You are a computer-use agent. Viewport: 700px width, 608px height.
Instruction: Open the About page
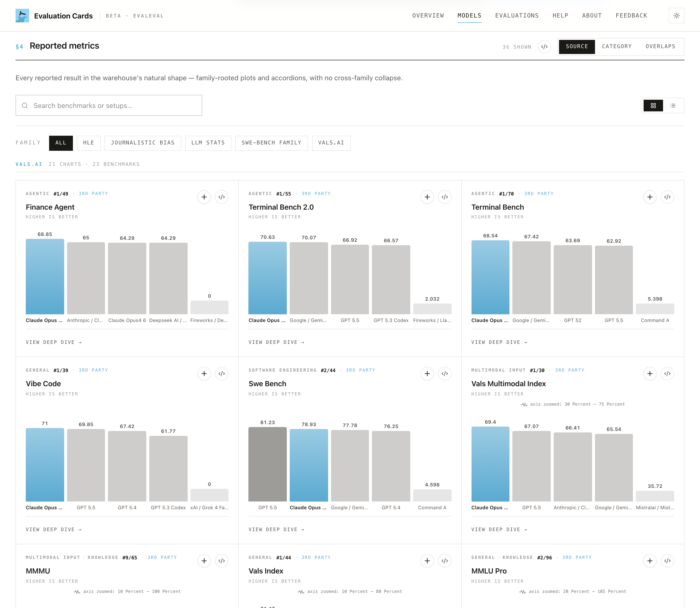[592, 16]
